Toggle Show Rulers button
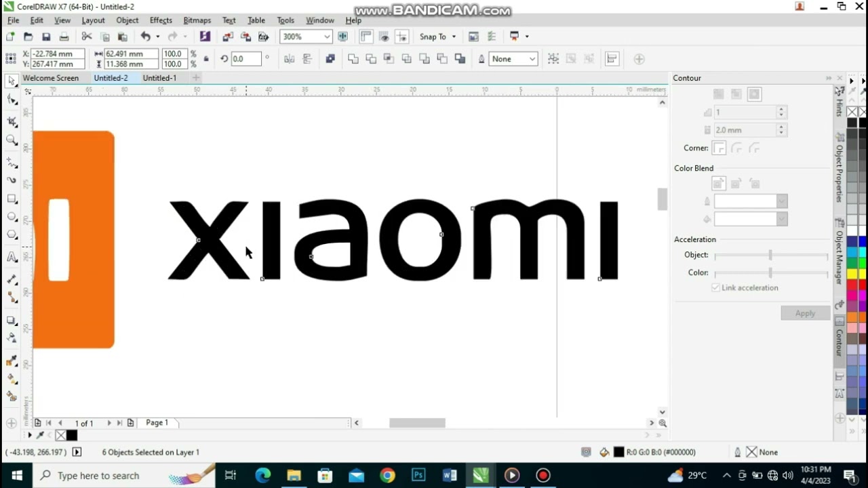The image size is (868, 488). (366, 37)
